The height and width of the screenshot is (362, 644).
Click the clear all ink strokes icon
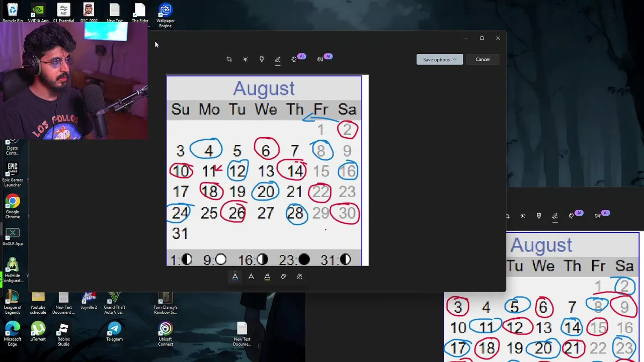[299, 277]
